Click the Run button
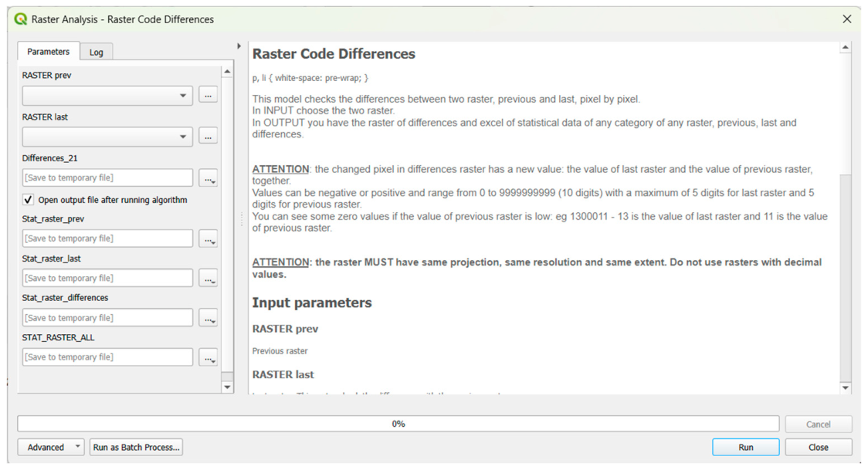The height and width of the screenshot is (470, 868). [x=746, y=447]
